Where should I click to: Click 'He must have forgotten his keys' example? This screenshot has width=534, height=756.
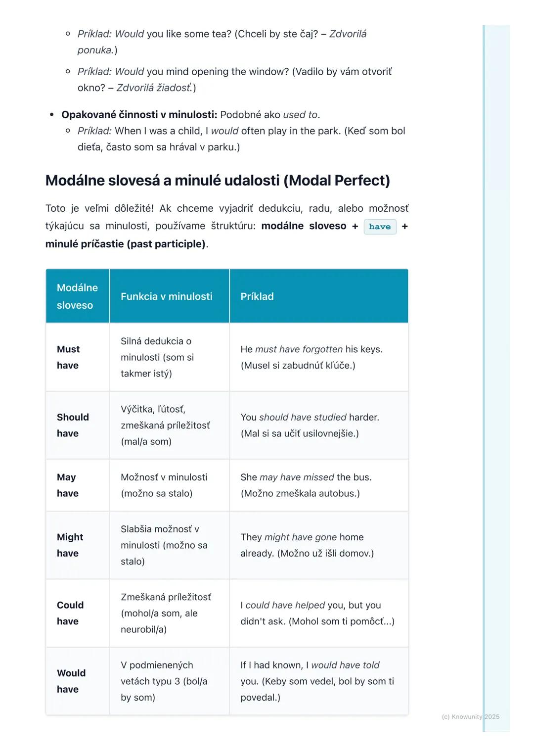(x=311, y=349)
